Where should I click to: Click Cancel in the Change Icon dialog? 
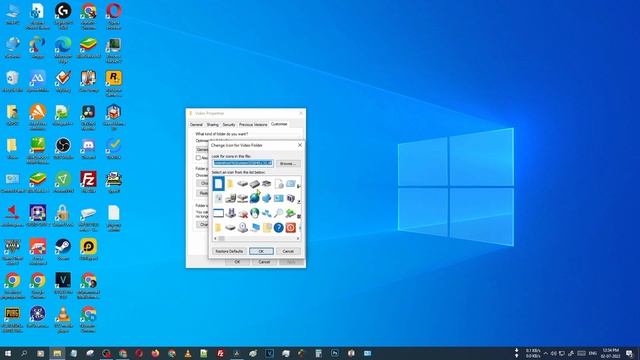288,251
